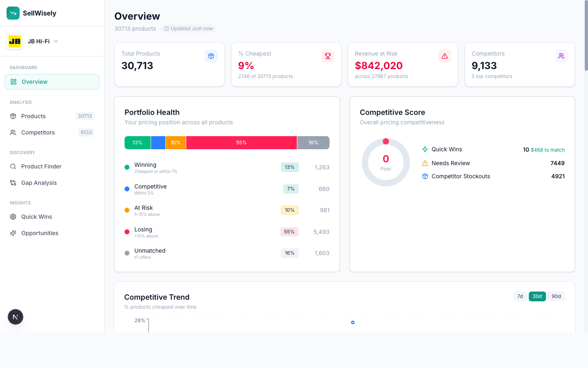
Task: Click the Opportunities sparkle icon
Action: pos(13,233)
